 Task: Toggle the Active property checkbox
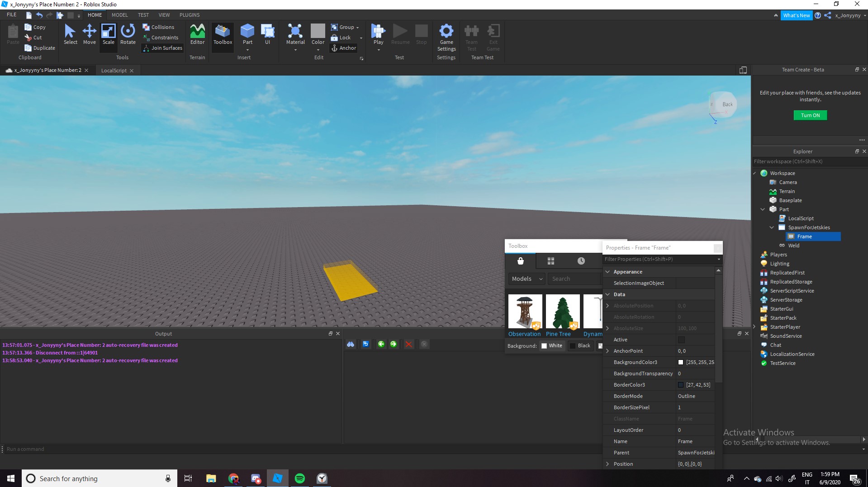point(681,340)
